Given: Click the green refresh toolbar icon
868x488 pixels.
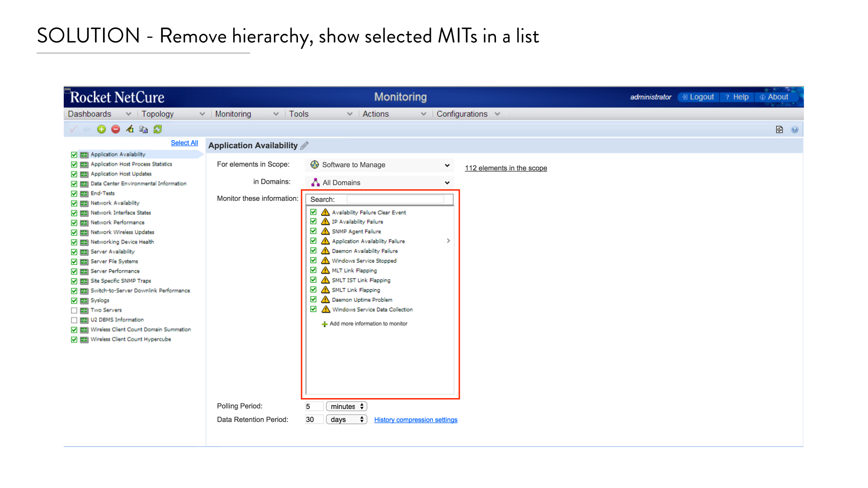Looking at the screenshot, I should (158, 130).
